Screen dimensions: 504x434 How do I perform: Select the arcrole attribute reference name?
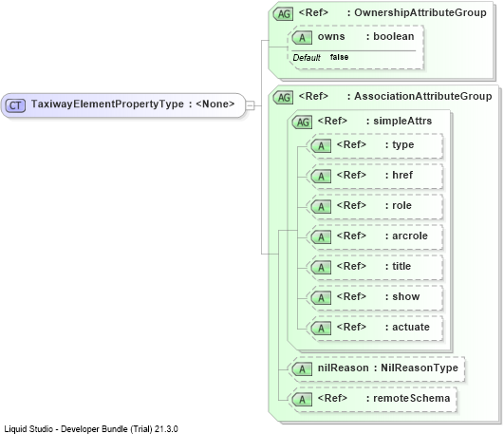click(410, 236)
